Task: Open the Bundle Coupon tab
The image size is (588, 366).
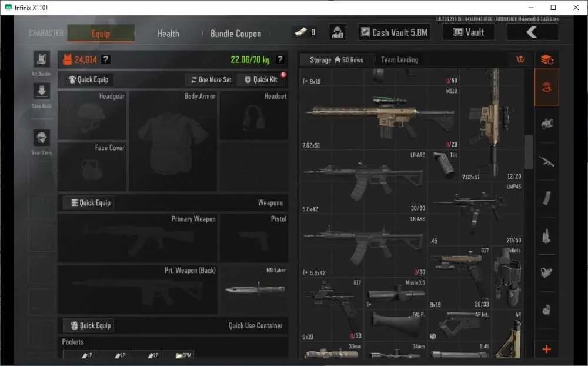Action: point(236,34)
